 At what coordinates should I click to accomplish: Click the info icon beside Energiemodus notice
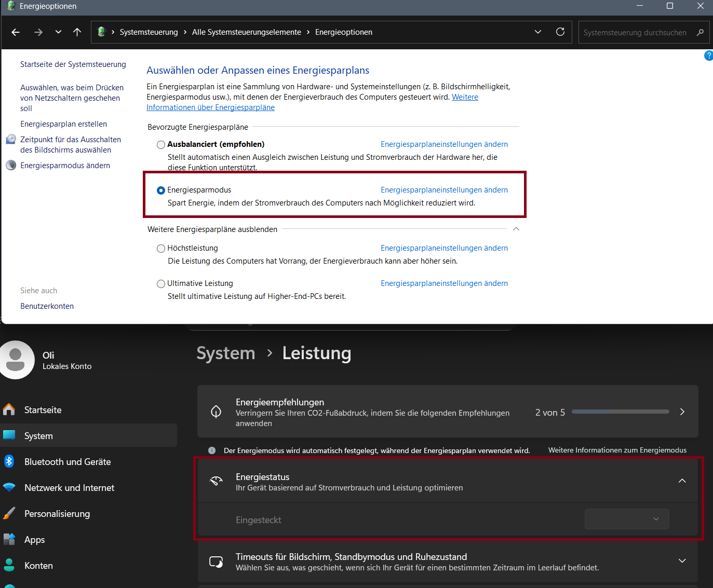point(212,450)
